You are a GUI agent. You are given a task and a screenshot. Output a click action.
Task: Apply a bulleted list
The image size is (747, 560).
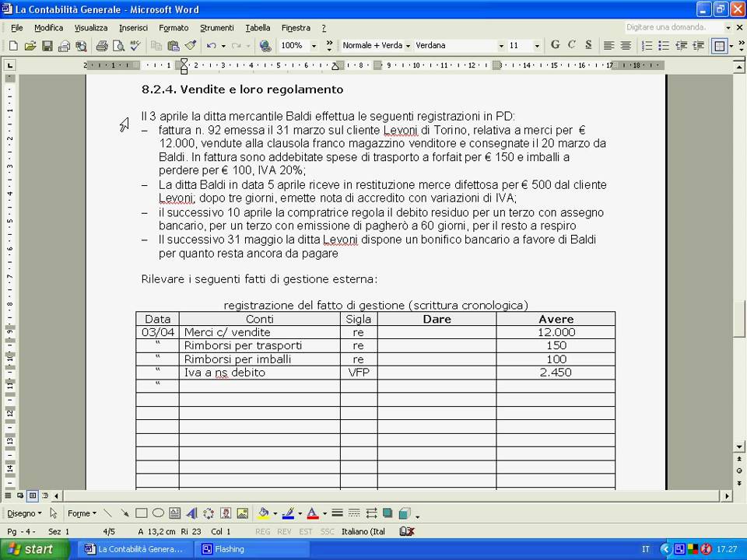[664, 46]
